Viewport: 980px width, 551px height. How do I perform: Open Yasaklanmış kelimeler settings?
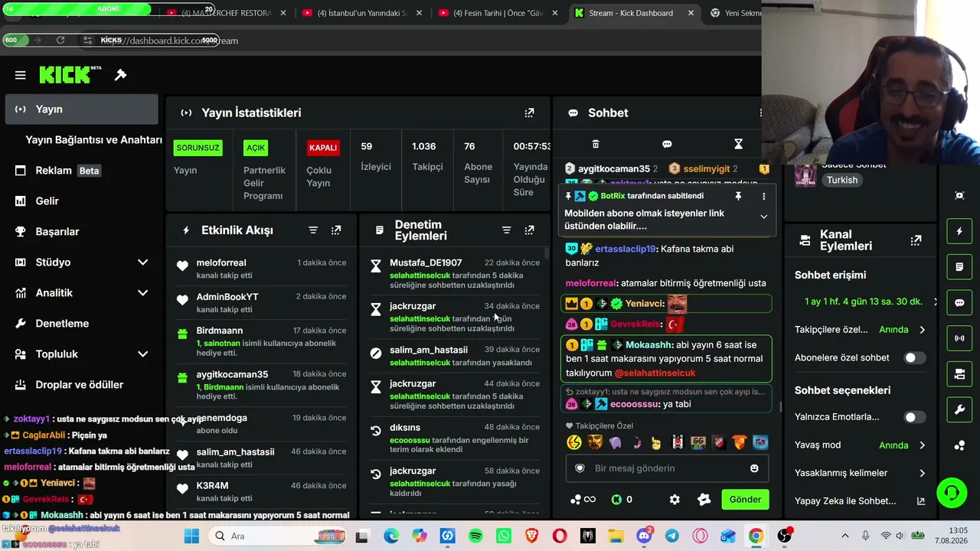[860, 473]
